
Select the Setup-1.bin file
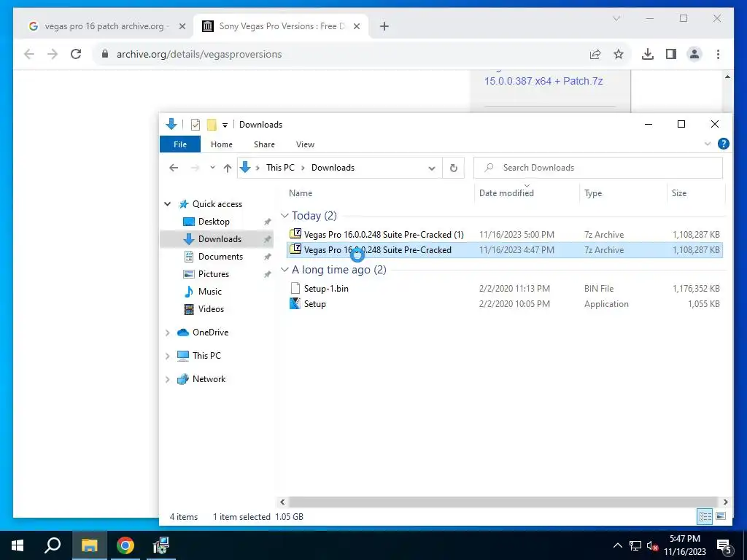pyautogui.click(x=505, y=289)
